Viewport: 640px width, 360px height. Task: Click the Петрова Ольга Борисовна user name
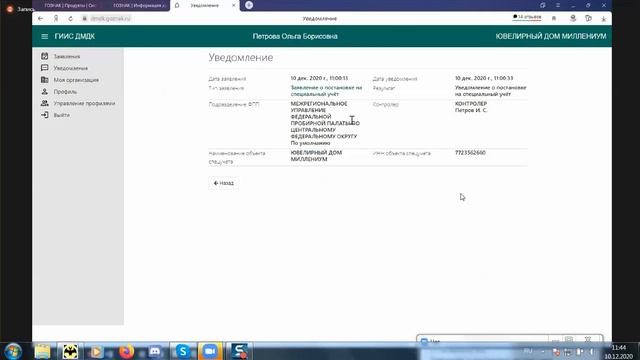click(295, 36)
